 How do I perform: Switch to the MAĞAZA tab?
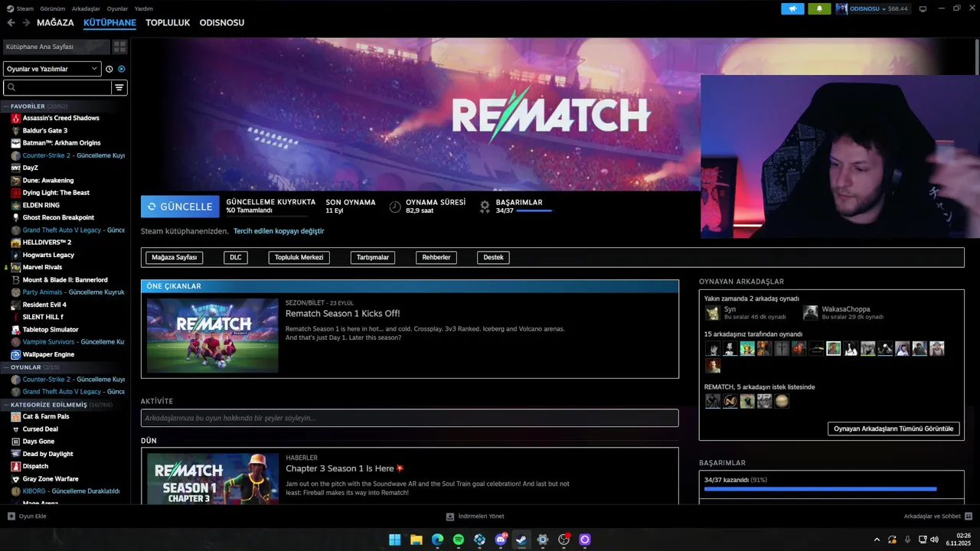[x=55, y=23]
